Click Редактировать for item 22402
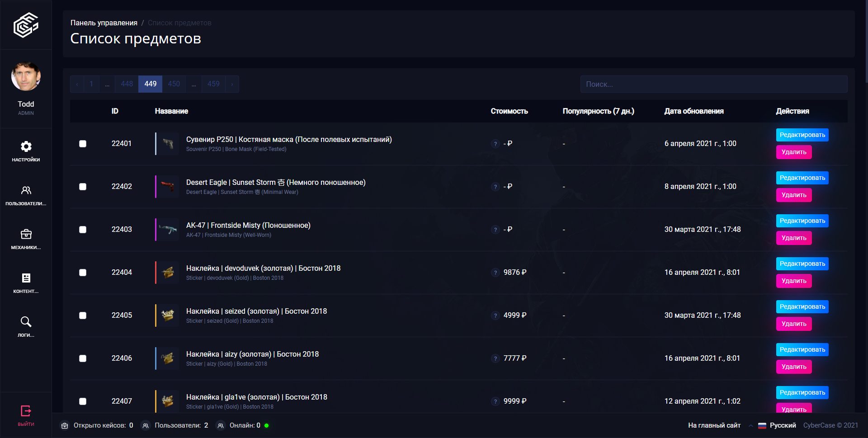This screenshot has width=868, height=438. pyautogui.click(x=802, y=178)
